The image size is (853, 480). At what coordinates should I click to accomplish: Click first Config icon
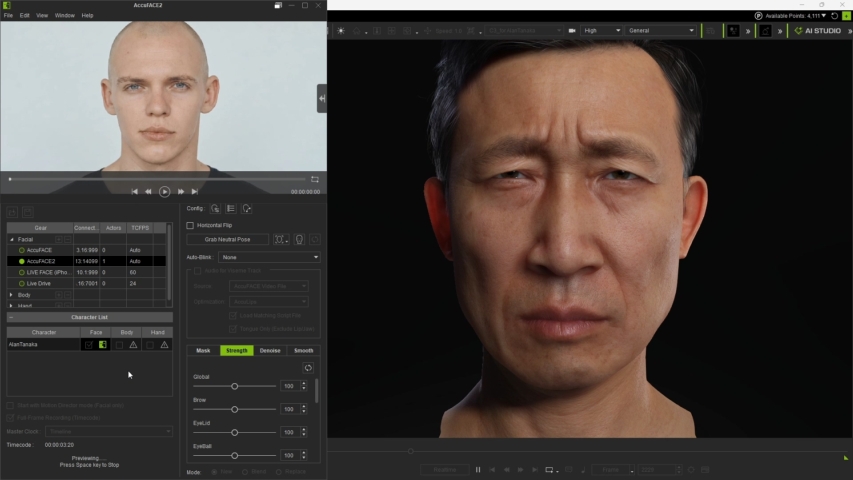(x=215, y=208)
